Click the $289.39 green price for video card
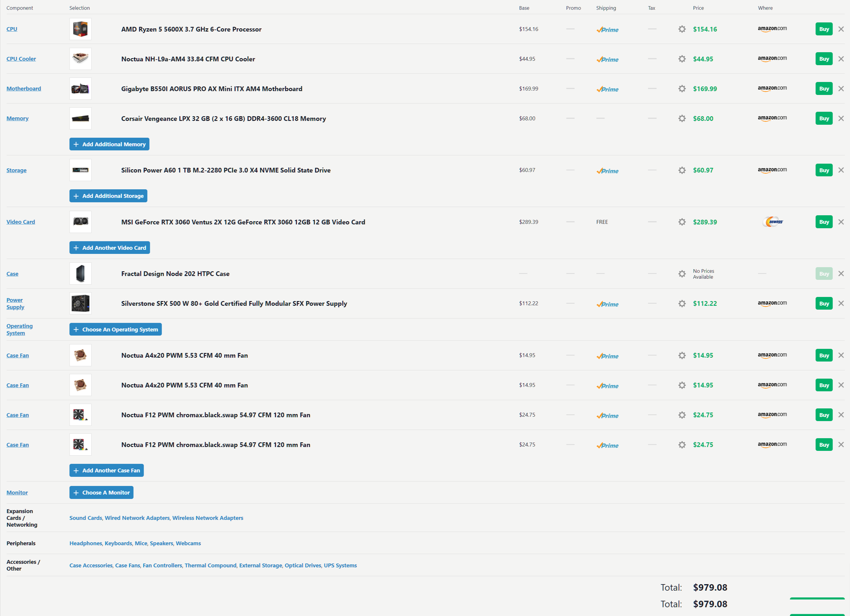The width and height of the screenshot is (850, 616). 705,222
